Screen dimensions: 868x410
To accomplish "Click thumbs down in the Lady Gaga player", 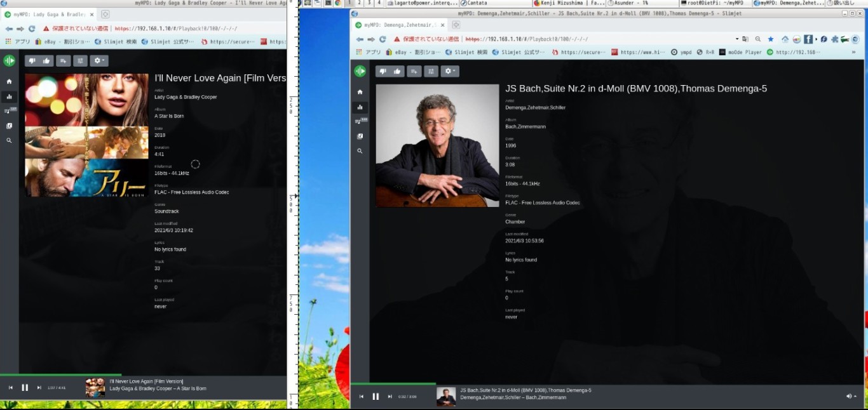I will click(32, 61).
